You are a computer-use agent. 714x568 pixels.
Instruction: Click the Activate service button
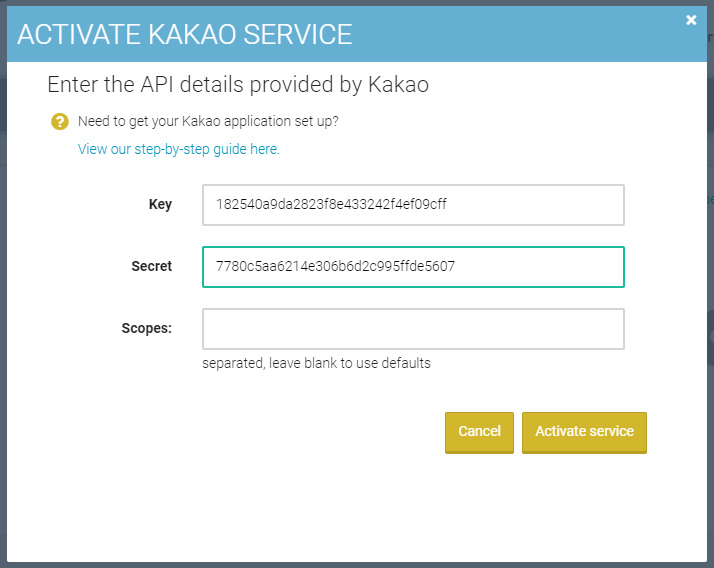[584, 432]
